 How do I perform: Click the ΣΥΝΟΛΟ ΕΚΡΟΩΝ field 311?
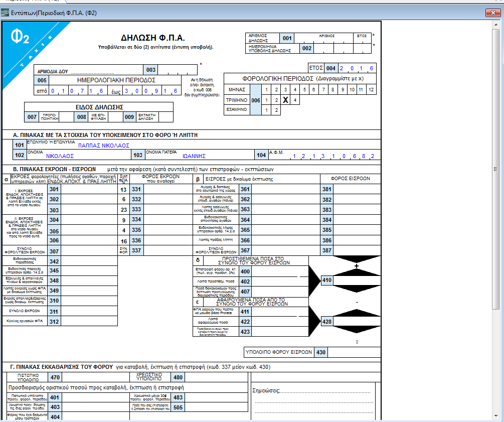[x=89, y=311]
